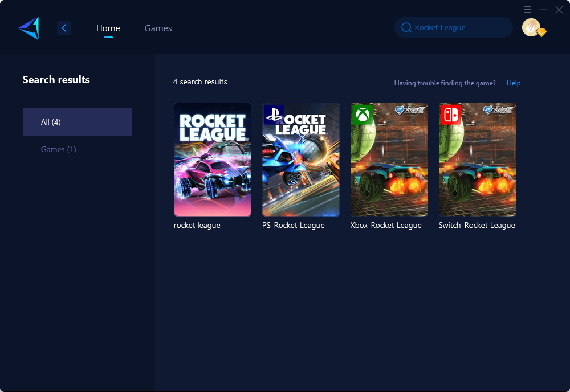Click the search magnifier icon
This screenshot has width=570, height=392.
tap(406, 27)
